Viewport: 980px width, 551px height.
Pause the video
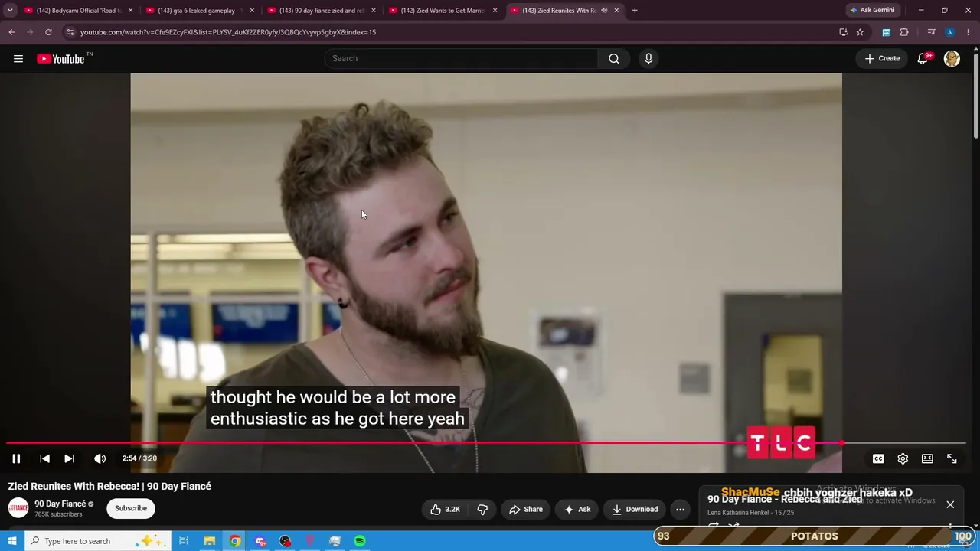[x=16, y=458]
